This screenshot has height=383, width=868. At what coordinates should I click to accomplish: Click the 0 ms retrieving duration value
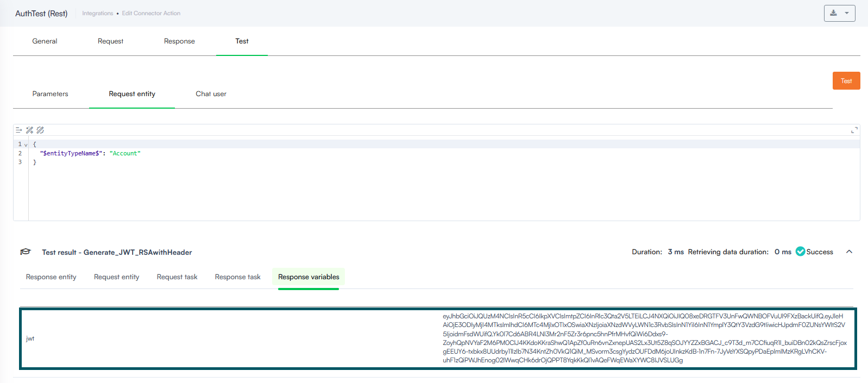(x=783, y=252)
